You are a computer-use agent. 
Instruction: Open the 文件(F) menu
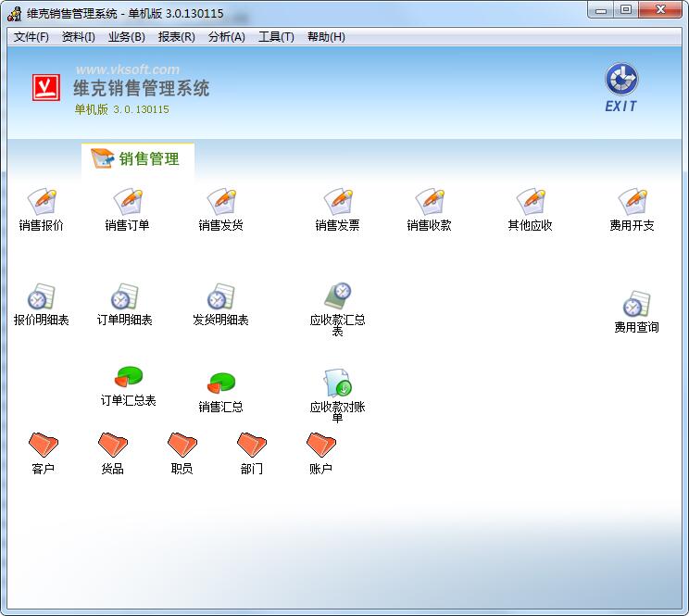tap(31, 37)
